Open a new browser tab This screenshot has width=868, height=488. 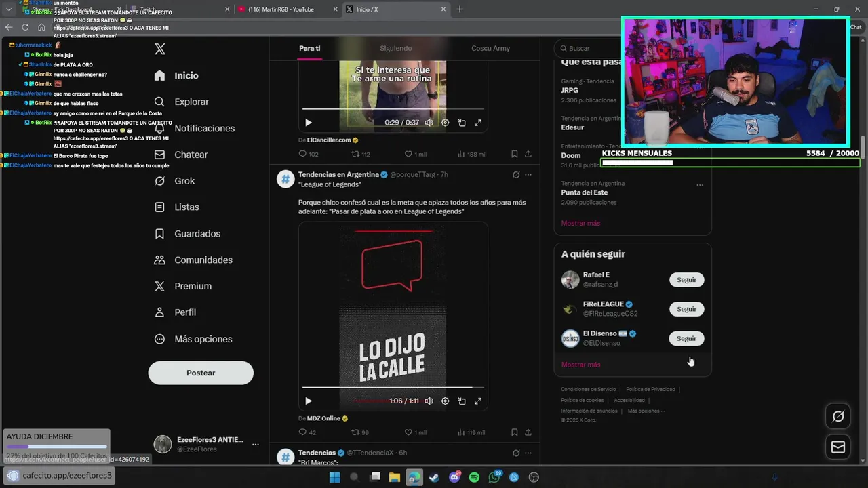click(460, 9)
